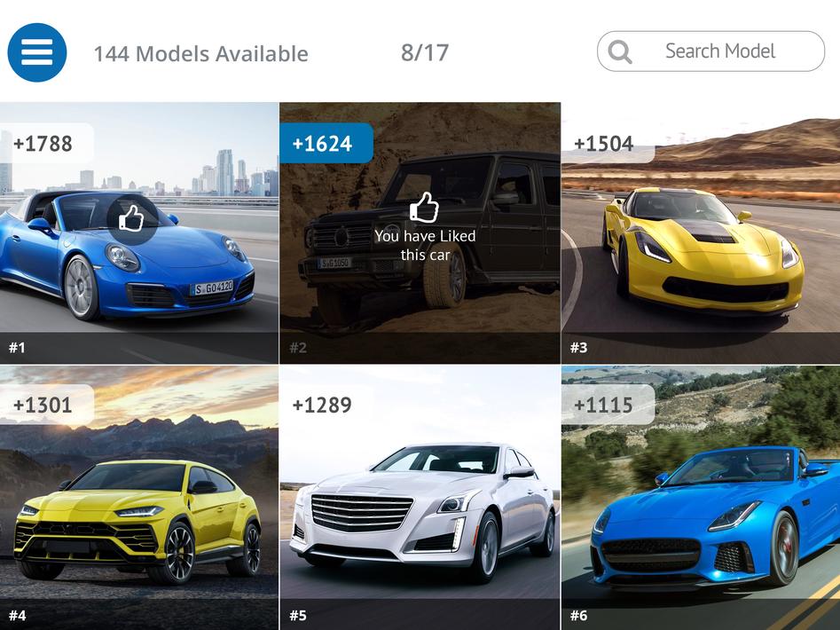Click "You have Liked this car" text

point(425,246)
